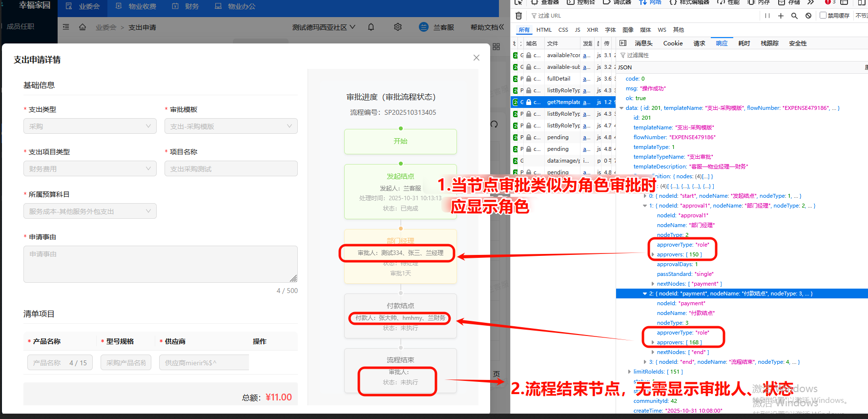Open settings gear icon in app header

(398, 27)
